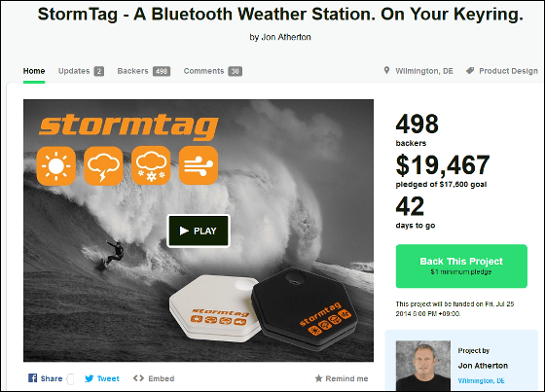Screen dimensions: 545x392
Task: Click the StormTag project title
Action: click(280, 15)
